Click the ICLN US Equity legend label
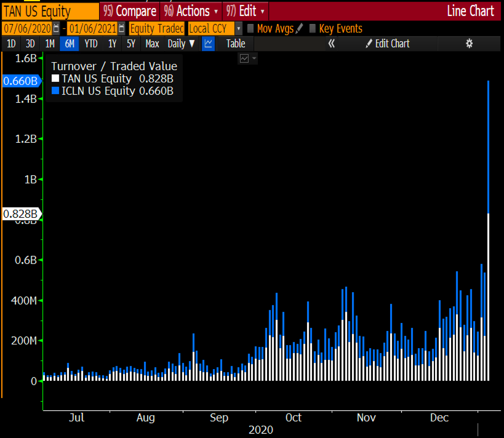The height and width of the screenshot is (438, 504). point(99,91)
